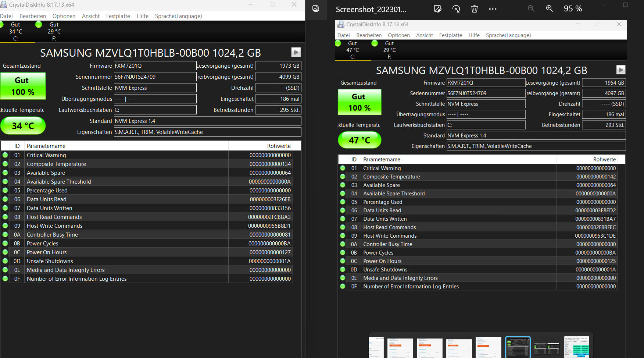Click the raw value 0000000955B8D1
Viewport: 644px width, 358px height.
click(x=269, y=226)
